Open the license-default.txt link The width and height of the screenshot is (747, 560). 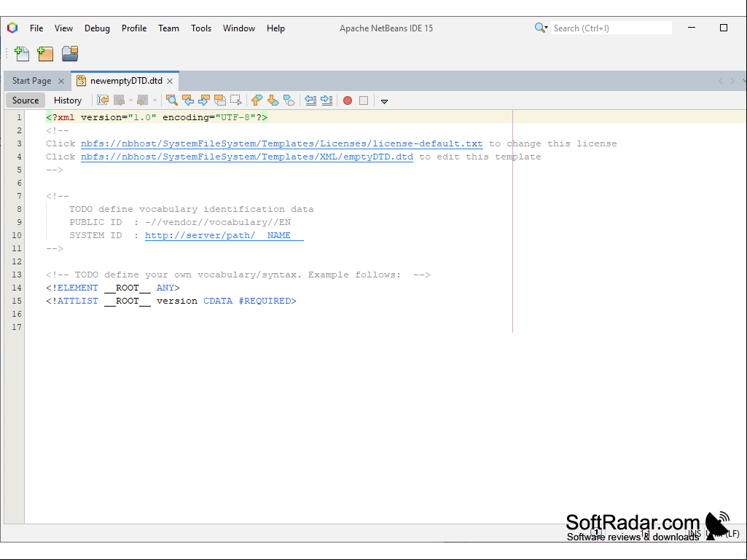pyautogui.click(x=281, y=143)
